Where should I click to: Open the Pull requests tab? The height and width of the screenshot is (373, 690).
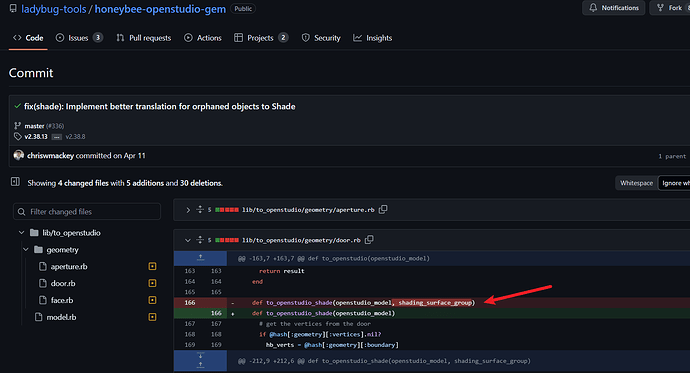143,38
